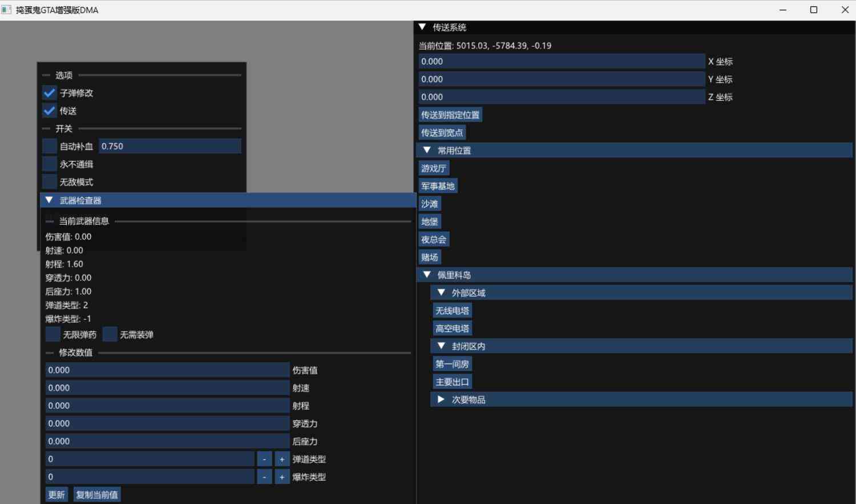
Task: Expand the 次要物品 tree node
Action: 441,400
